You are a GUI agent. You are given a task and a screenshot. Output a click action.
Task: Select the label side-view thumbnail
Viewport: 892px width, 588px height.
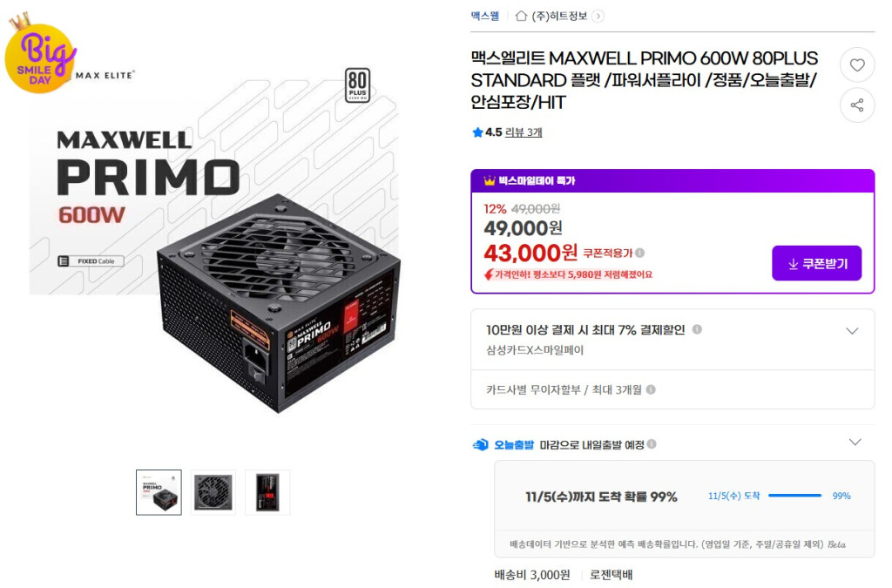(267, 492)
